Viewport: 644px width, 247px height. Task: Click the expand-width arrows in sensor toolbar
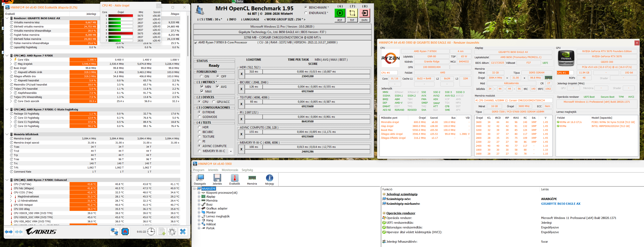point(9,232)
